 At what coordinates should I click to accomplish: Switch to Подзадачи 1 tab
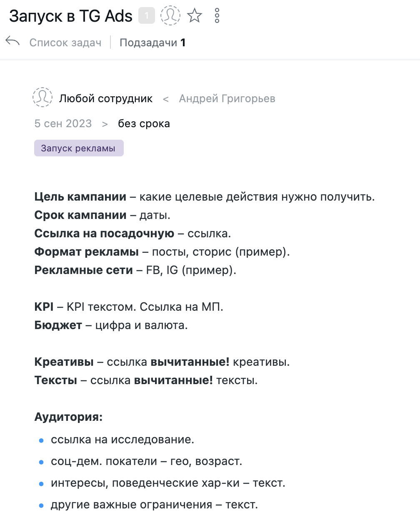(152, 43)
